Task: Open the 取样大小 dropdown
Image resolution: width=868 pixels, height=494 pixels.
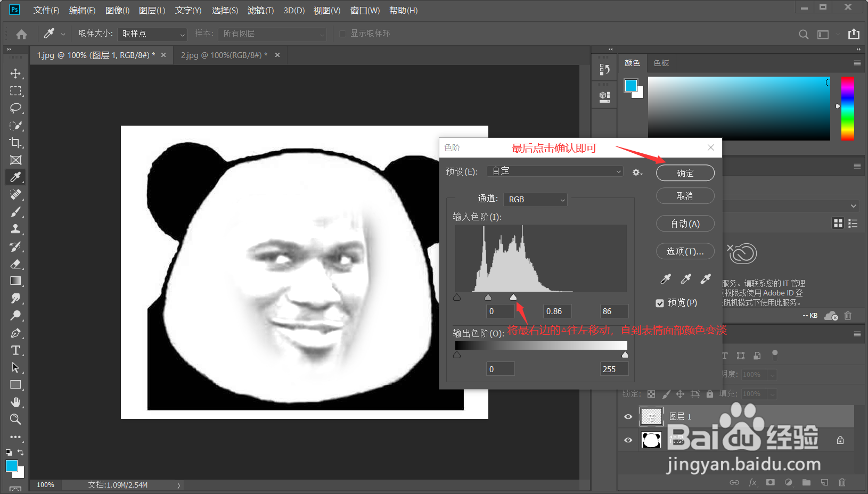Action: point(152,34)
